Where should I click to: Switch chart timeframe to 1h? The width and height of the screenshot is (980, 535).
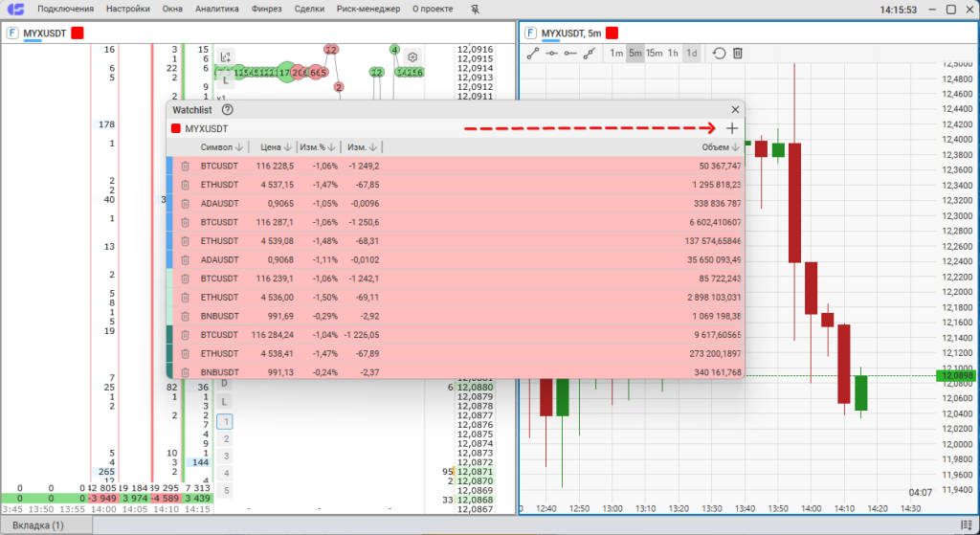pos(673,54)
